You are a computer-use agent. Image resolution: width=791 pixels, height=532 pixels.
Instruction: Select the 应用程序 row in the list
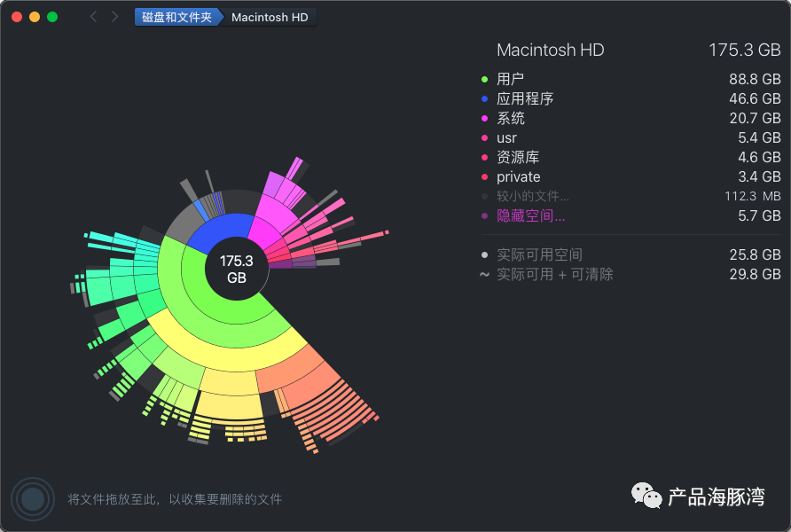pos(630,98)
